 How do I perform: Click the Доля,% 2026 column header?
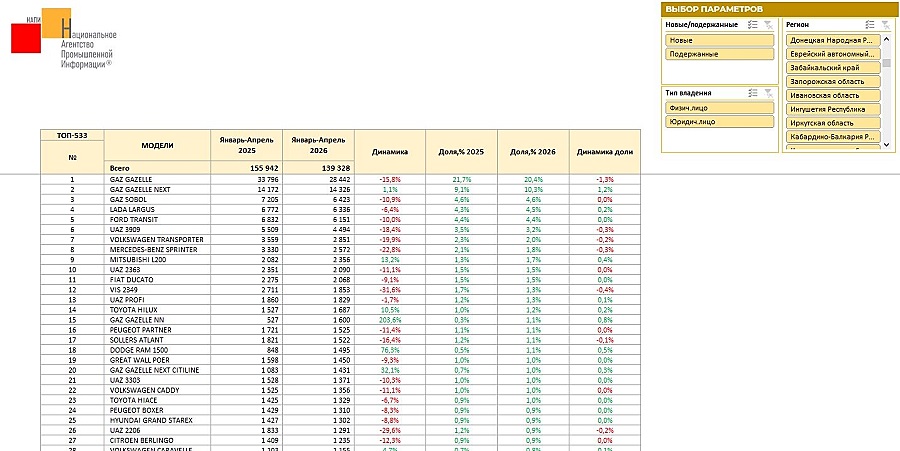533,152
